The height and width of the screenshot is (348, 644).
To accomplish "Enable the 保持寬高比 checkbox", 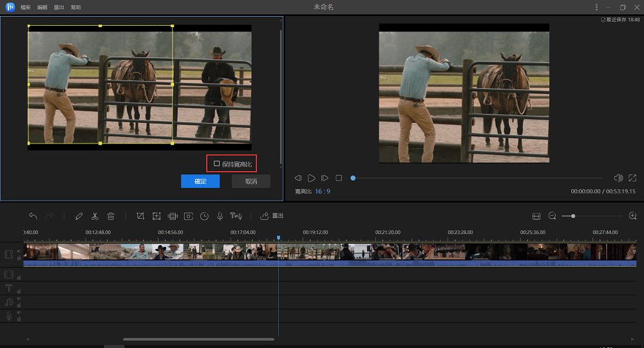I will pos(217,164).
